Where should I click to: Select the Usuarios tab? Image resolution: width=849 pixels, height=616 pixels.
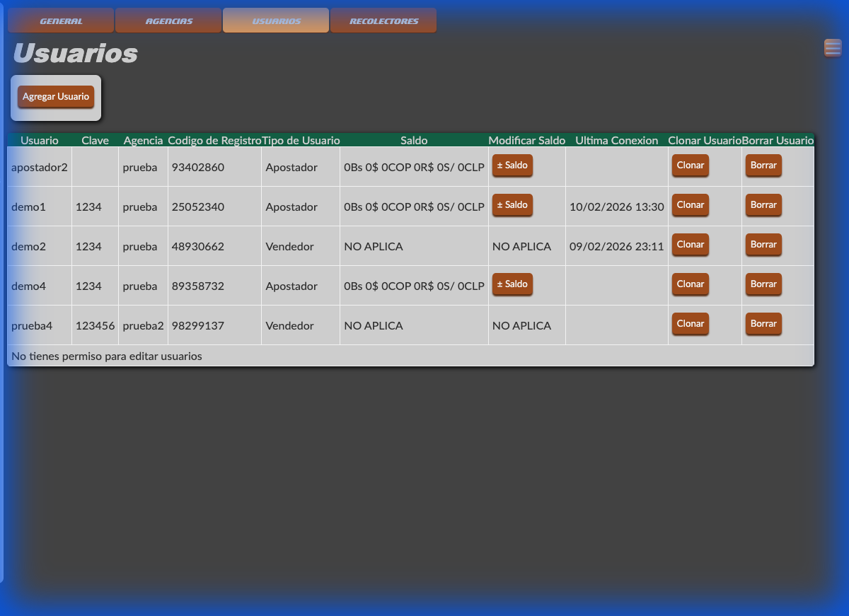(276, 21)
